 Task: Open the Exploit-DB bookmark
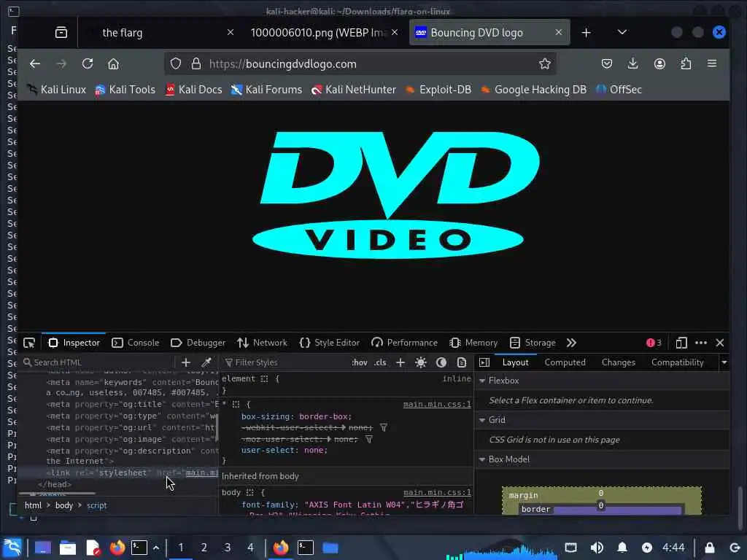coord(438,90)
